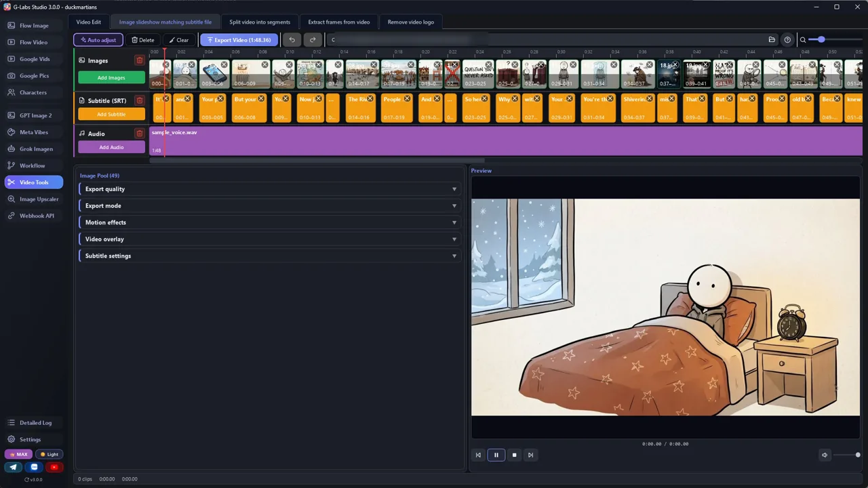
Task: Expand the Export mode section
Action: (270, 206)
